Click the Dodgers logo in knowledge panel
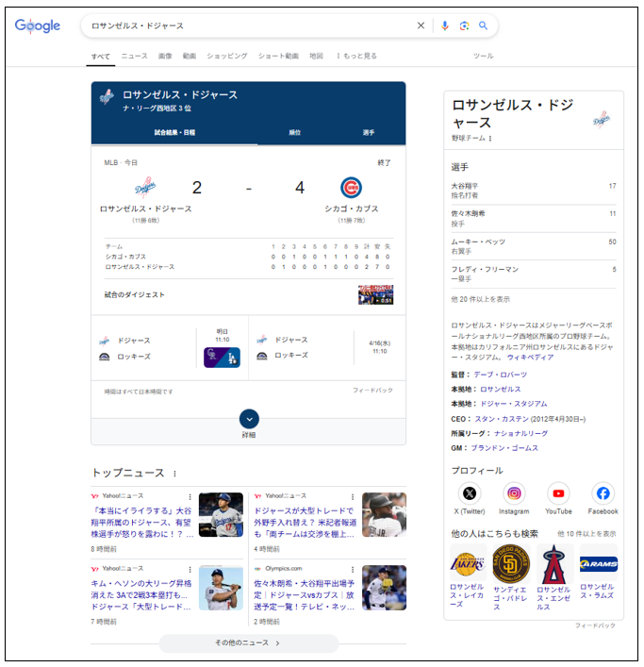This screenshot has height=667, width=644. (602, 120)
